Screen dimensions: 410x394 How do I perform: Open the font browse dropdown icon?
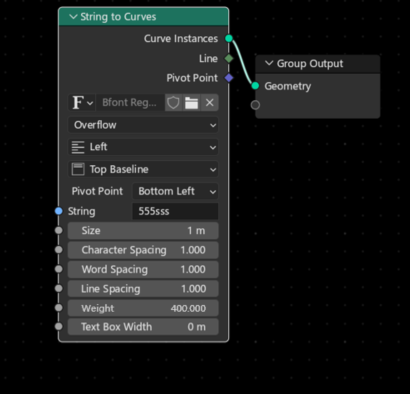82,102
